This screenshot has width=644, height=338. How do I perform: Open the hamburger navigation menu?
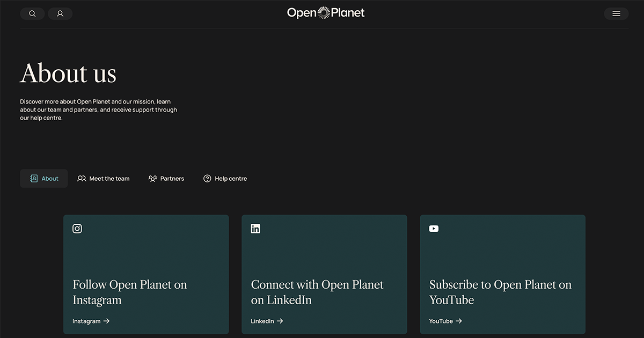[x=616, y=13]
